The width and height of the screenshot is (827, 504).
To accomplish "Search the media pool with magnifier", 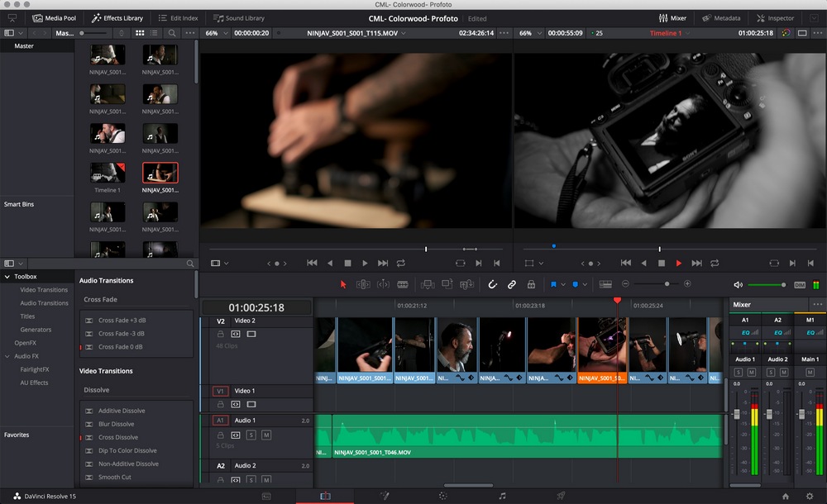I will [172, 33].
